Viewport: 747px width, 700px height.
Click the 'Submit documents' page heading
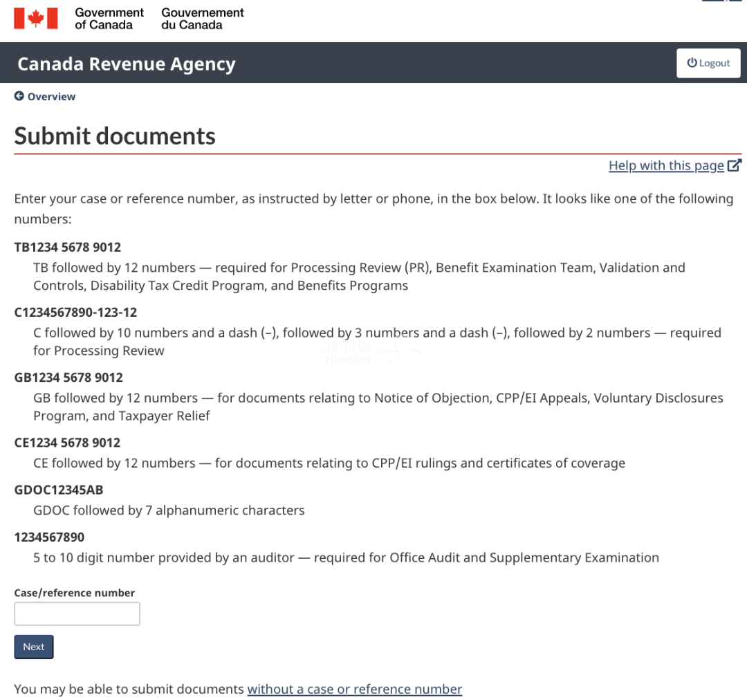(x=115, y=136)
